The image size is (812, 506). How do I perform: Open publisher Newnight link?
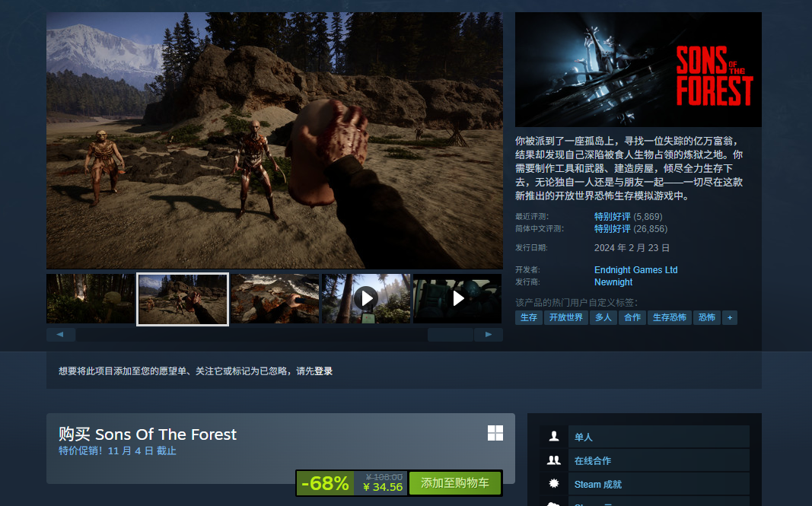pos(613,282)
